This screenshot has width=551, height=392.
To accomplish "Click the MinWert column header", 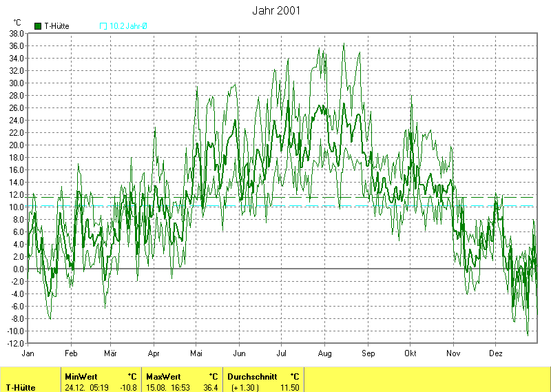I will (81, 377).
